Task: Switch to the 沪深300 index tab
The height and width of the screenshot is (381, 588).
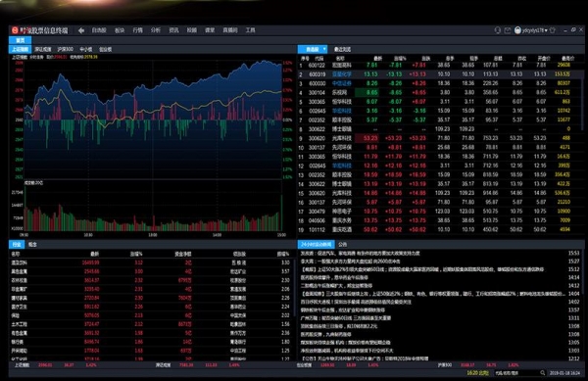Action: [66, 49]
